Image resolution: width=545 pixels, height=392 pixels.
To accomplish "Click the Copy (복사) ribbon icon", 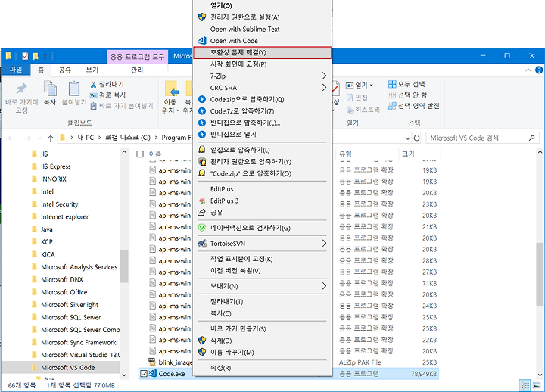I will pos(50,89).
